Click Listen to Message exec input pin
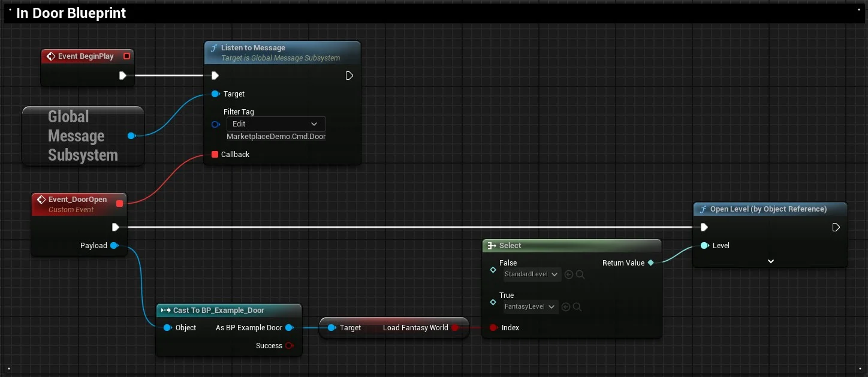The height and width of the screenshot is (377, 868). click(215, 76)
